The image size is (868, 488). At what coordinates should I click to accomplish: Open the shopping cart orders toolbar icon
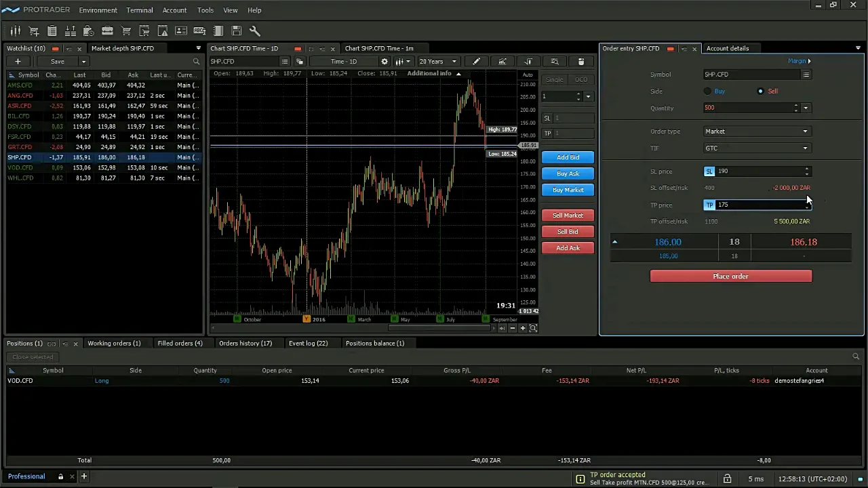click(126, 30)
